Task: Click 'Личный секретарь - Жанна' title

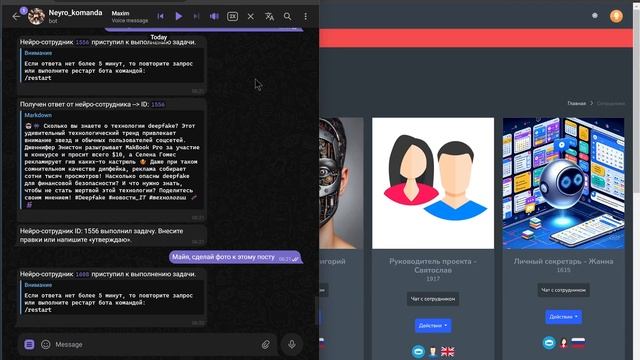Action: 563,261
